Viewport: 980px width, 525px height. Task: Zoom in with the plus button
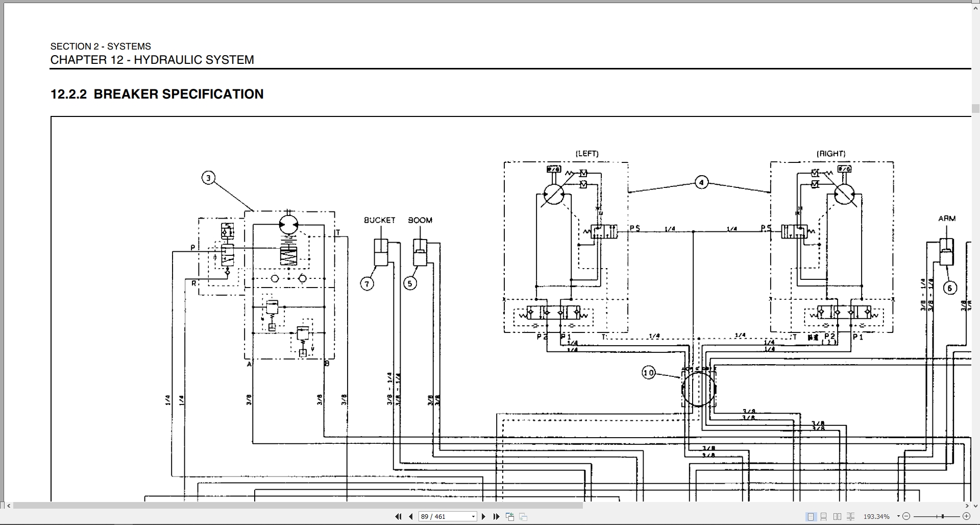[966, 517]
